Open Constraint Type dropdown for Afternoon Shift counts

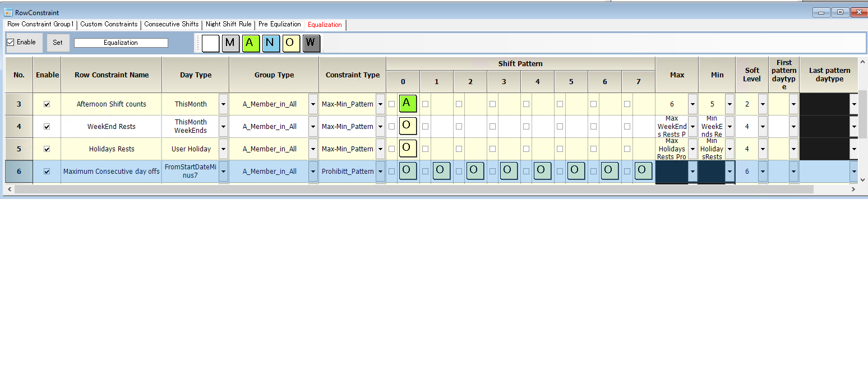pos(380,104)
